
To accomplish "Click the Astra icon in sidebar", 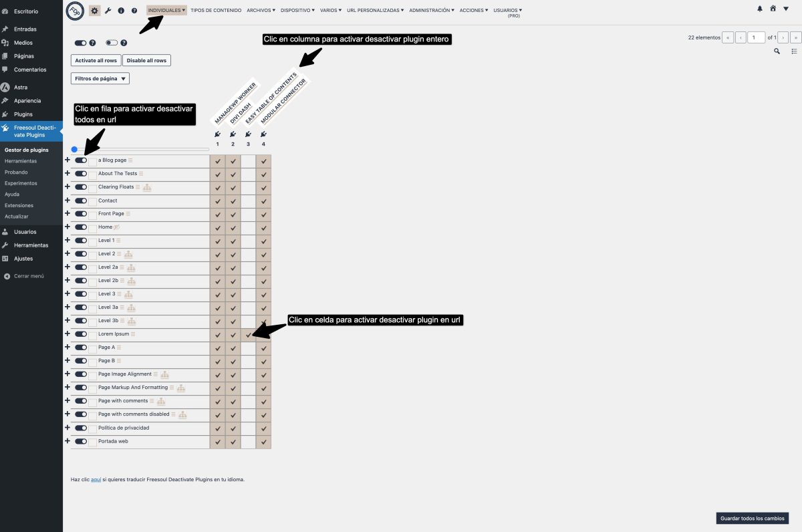I will (5, 88).
